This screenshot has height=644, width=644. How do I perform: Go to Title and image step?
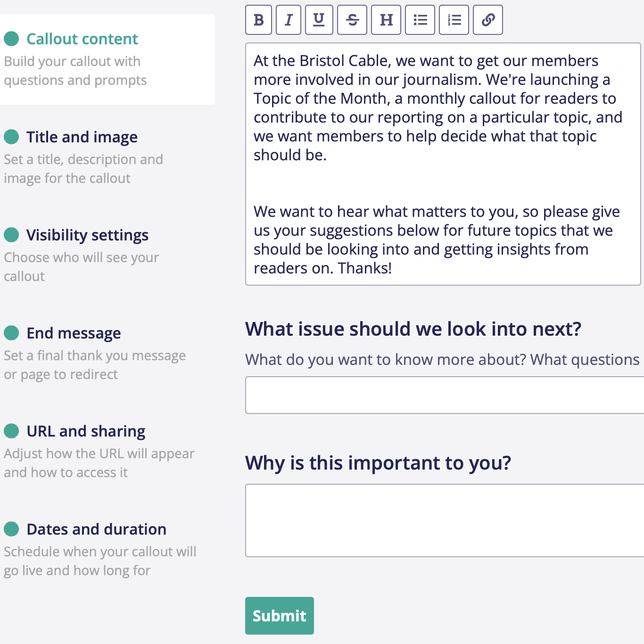point(82,137)
